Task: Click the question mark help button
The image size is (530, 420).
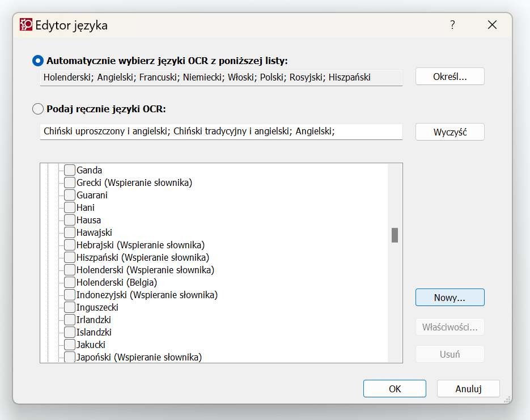Action: click(x=452, y=25)
